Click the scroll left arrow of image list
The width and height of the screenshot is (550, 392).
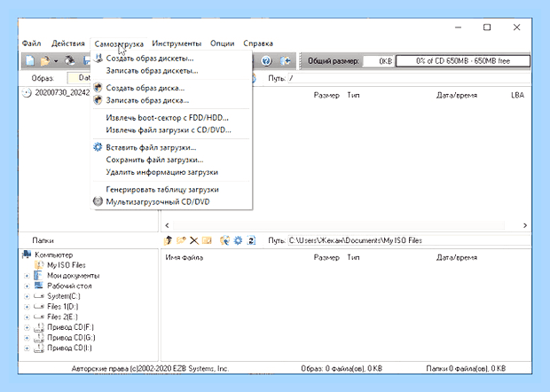(x=167, y=225)
